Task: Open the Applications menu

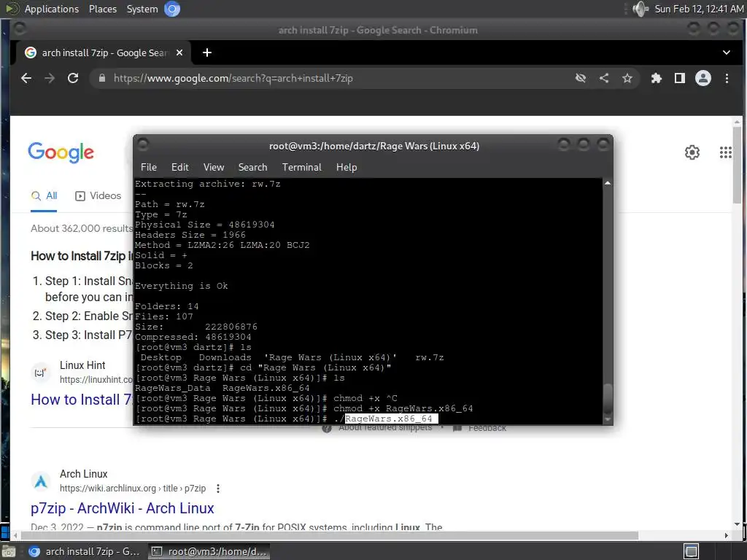Action: [x=52, y=9]
